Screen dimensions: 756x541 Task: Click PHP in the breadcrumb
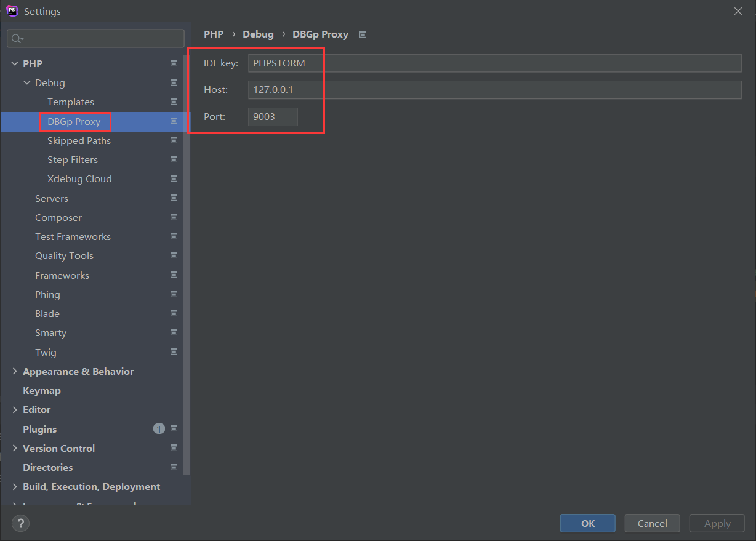pyautogui.click(x=214, y=34)
